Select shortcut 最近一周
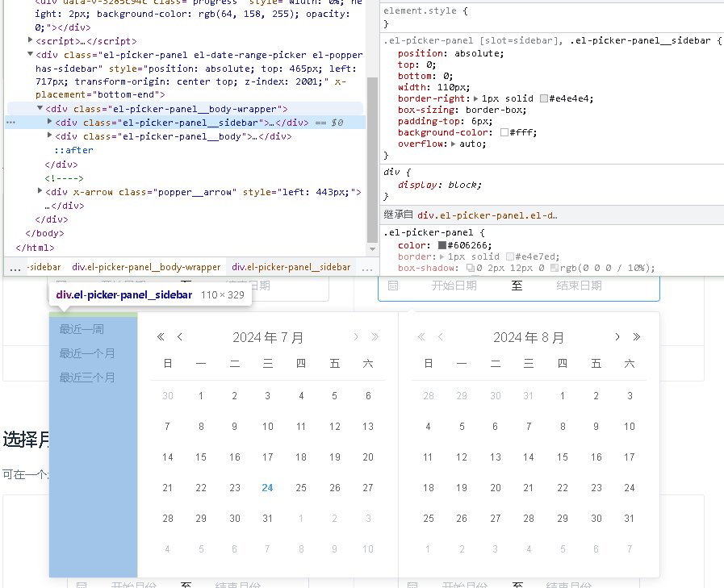Image resolution: width=724 pixels, height=588 pixels. (82, 329)
